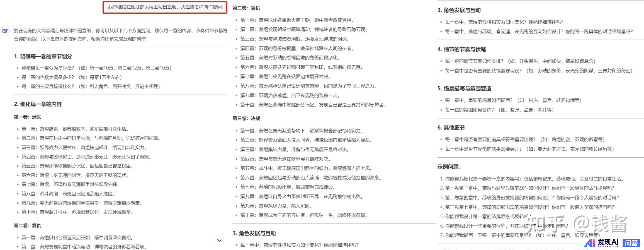Click line "第五章：萧煜逐渐恢复部分记忆"

77,166
